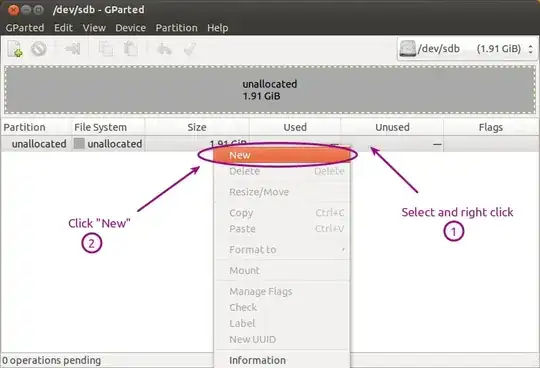
Task: Click the gray unallocated file system color square
Action: [79, 144]
